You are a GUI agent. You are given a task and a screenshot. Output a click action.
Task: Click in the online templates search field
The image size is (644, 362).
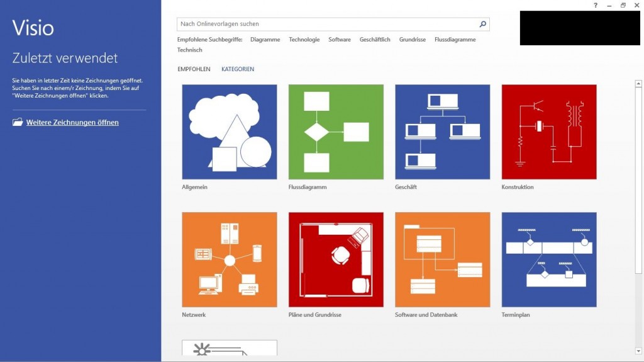327,25
